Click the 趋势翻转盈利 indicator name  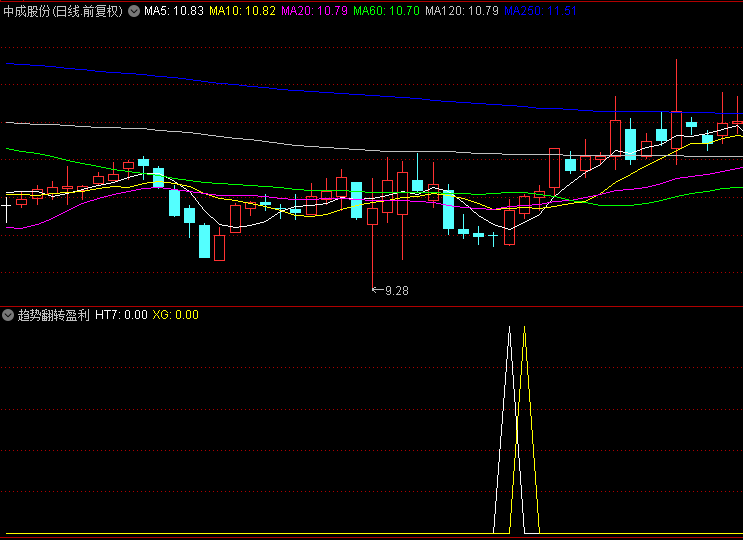click(x=54, y=315)
